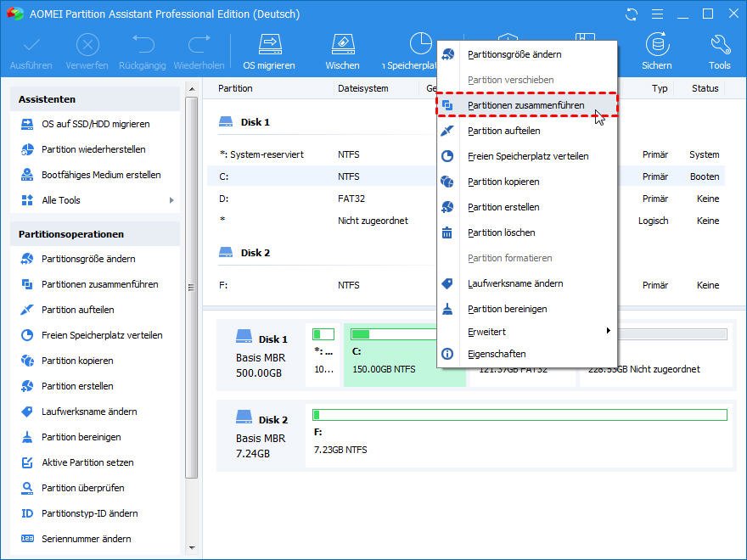Open the Sichern backup tool
Image resolution: width=747 pixels, height=560 pixels.
click(657, 52)
